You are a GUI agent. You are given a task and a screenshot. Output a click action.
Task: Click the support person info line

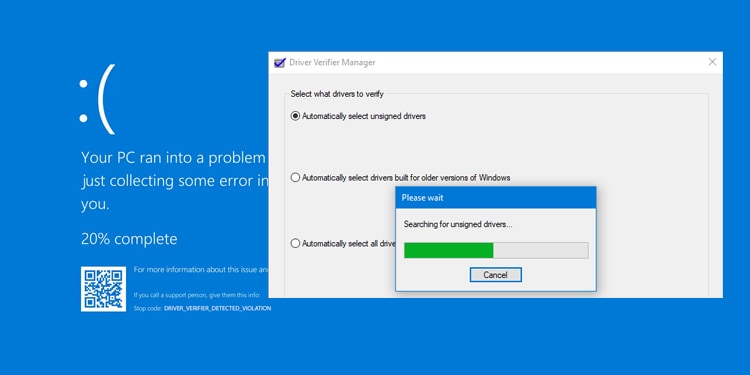click(x=197, y=295)
